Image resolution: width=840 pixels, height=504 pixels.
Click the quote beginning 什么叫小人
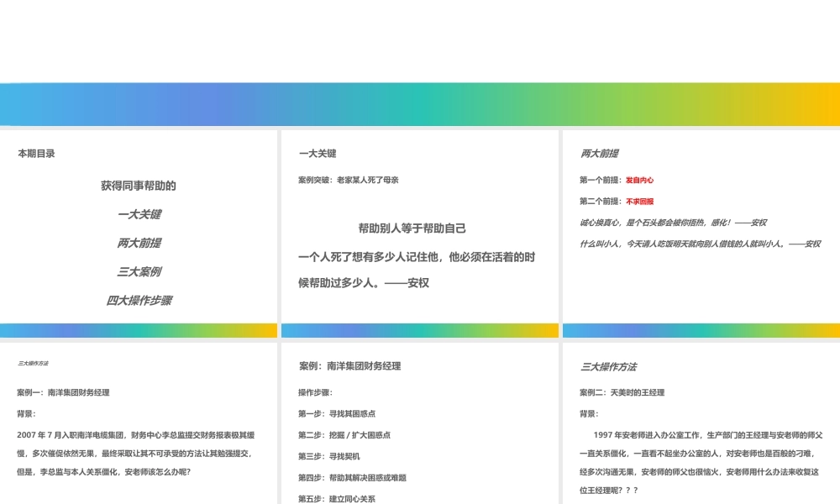(x=700, y=244)
